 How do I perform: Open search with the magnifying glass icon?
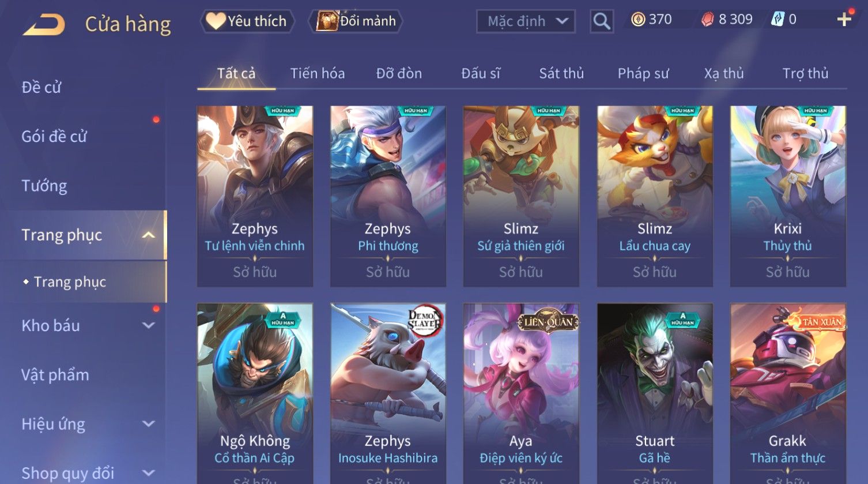coord(602,21)
